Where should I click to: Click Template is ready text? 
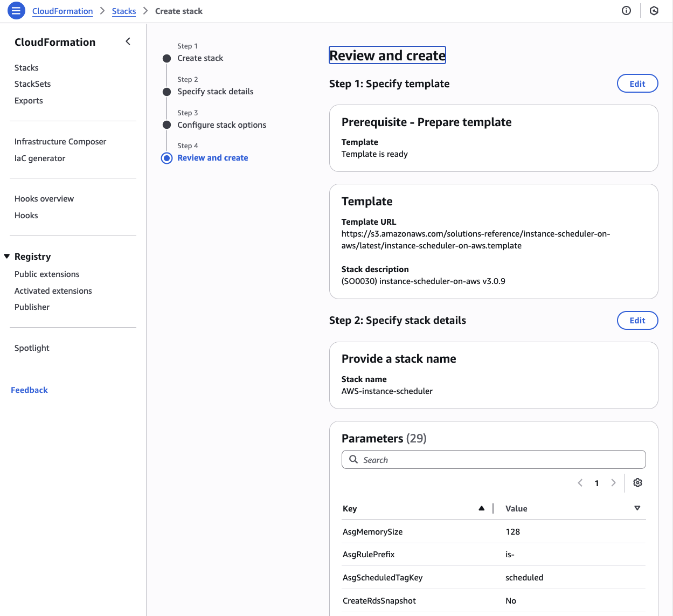tap(374, 154)
